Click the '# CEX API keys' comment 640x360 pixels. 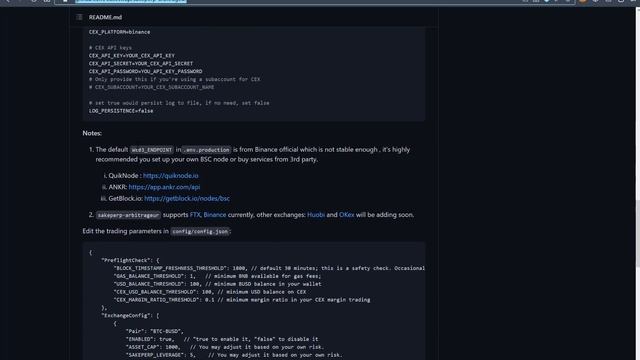tap(110, 48)
